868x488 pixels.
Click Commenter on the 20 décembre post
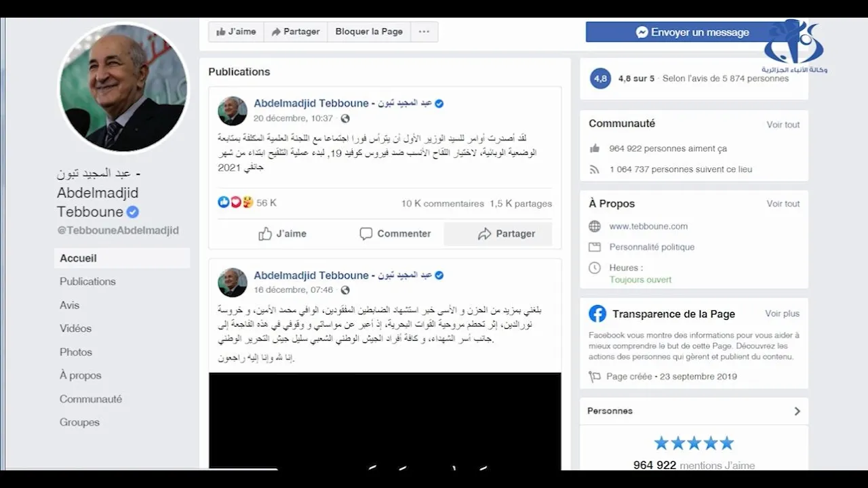[x=395, y=234]
